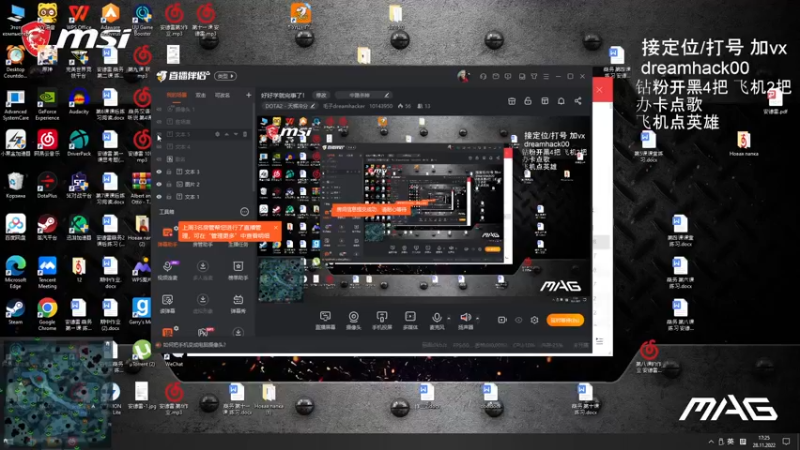Select the Dota minimap thumbnail in the preview
This screenshot has width=800, height=450.
(x=281, y=280)
